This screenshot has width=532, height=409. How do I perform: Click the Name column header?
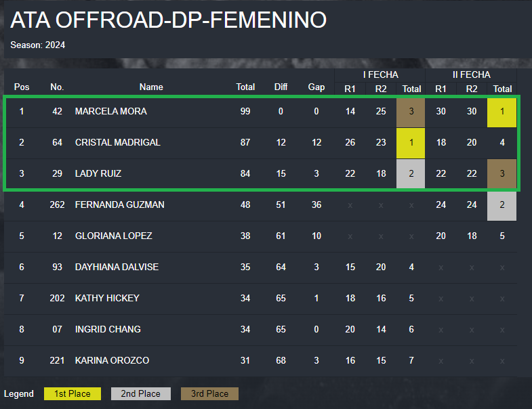(151, 87)
